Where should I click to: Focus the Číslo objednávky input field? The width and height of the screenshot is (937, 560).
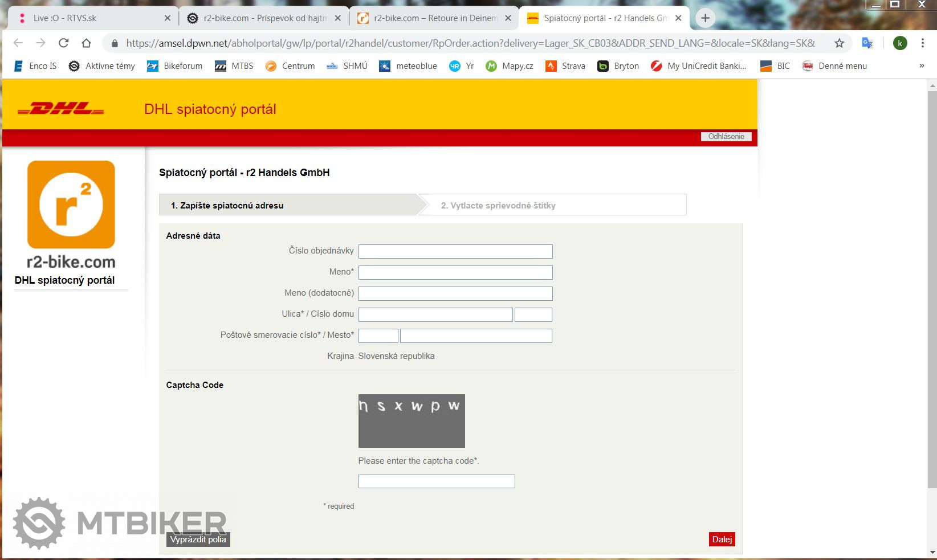click(x=455, y=251)
